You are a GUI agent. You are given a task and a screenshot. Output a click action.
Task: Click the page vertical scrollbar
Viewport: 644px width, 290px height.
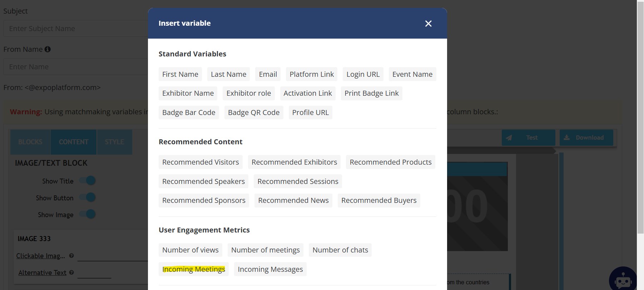coord(640,118)
